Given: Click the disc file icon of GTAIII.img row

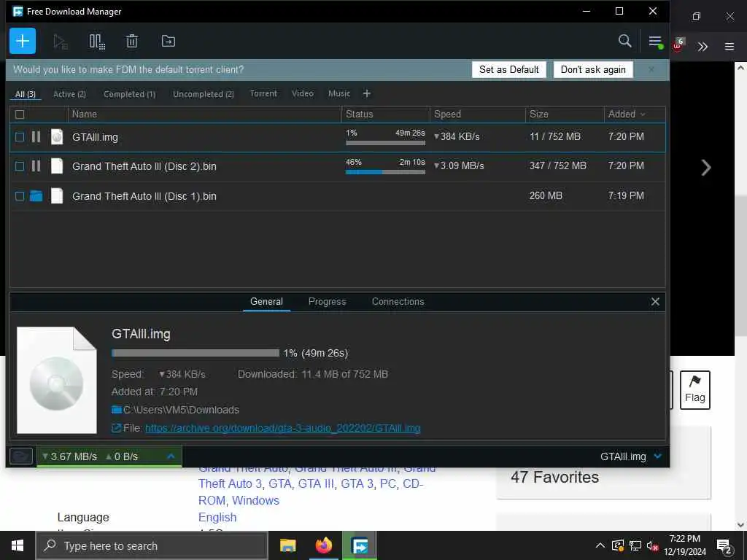Looking at the screenshot, I should (57, 137).
